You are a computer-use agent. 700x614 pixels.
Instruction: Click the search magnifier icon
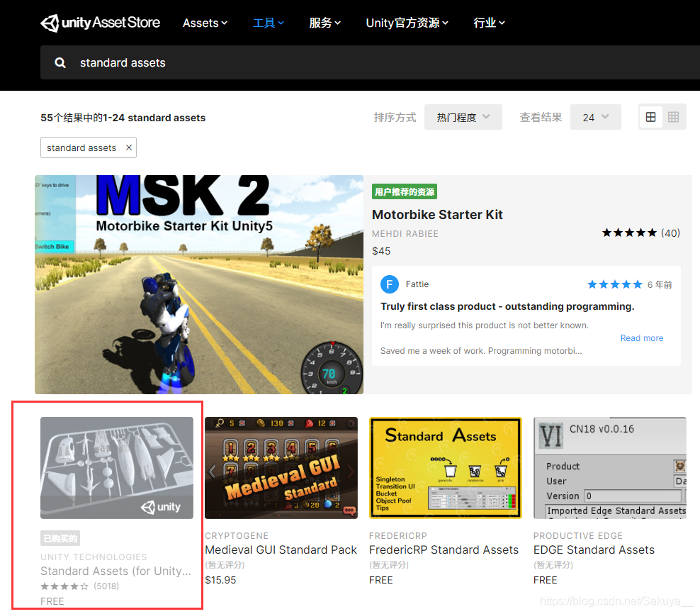(60, 63)
